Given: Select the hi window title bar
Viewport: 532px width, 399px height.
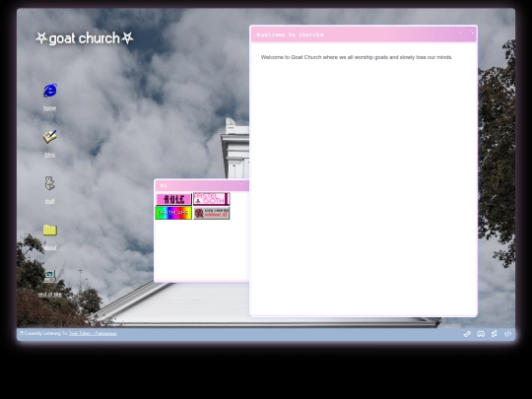Looking at the screenshot, I should click(202, 185).
